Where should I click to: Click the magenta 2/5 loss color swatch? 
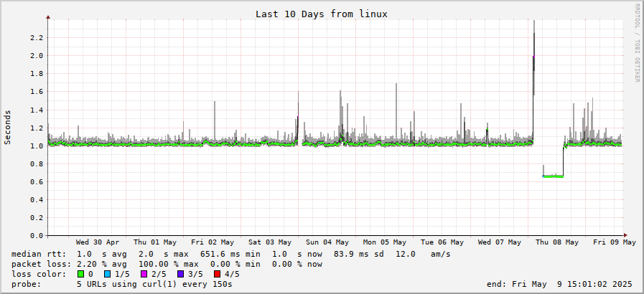click(144, 274)
